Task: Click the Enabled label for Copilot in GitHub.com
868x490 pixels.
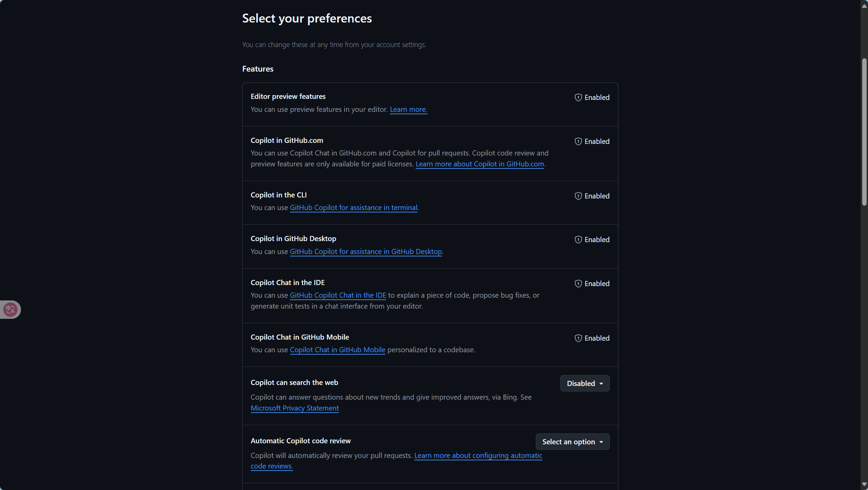Action: click(597, 142)
